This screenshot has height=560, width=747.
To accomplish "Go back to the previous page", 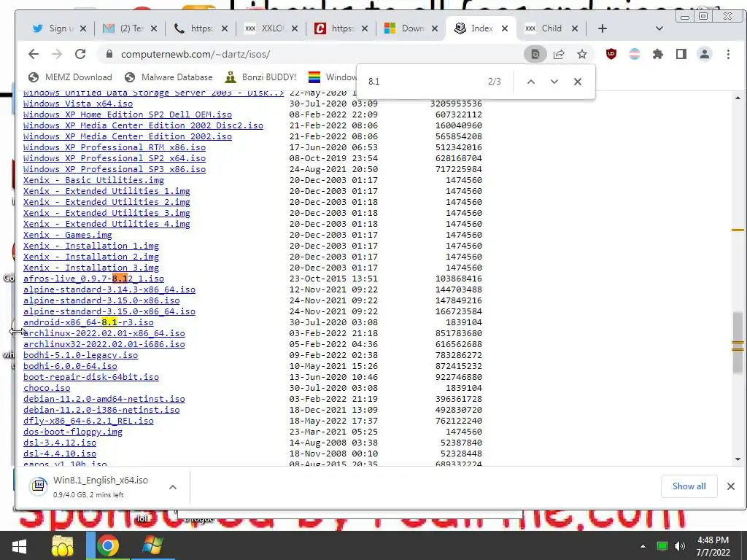I will tap(34, 54).
